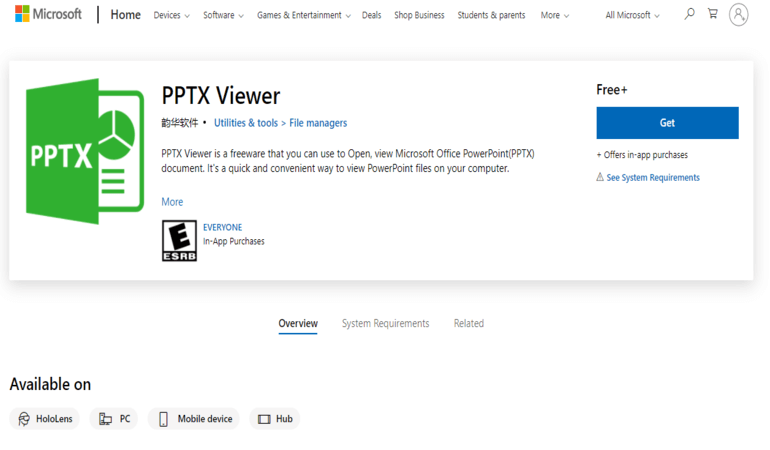
Task: Click the PC device icon
Action: tap(105, 419)
